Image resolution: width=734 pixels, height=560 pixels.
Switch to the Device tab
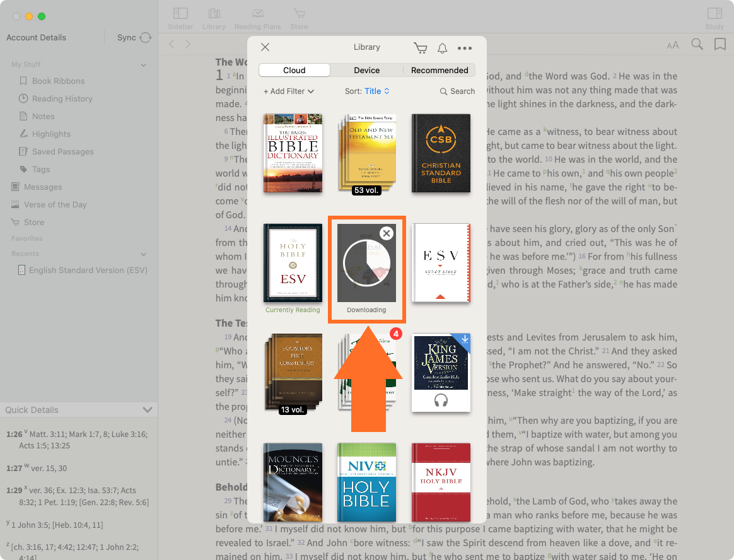366,70
